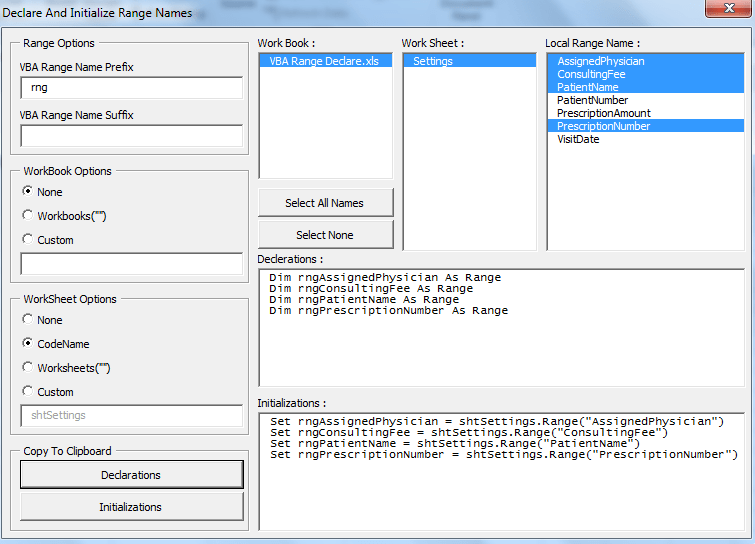Click the Dim rngConsultingFee declaration line

371,288
